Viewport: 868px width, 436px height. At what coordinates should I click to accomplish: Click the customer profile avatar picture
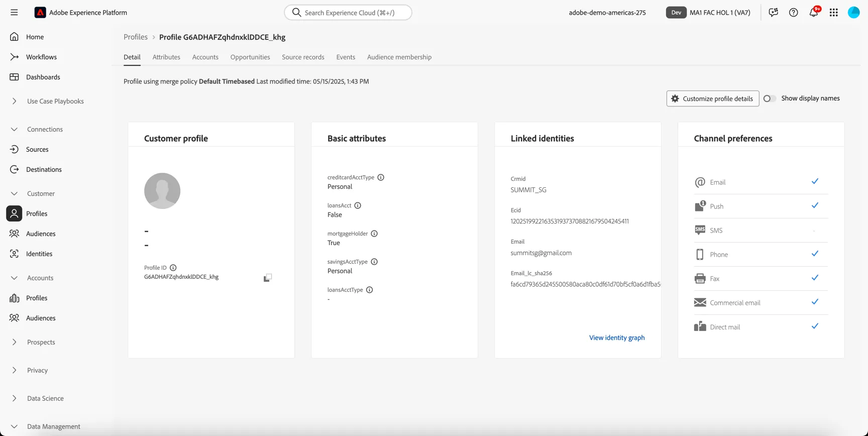click(162, 191)
